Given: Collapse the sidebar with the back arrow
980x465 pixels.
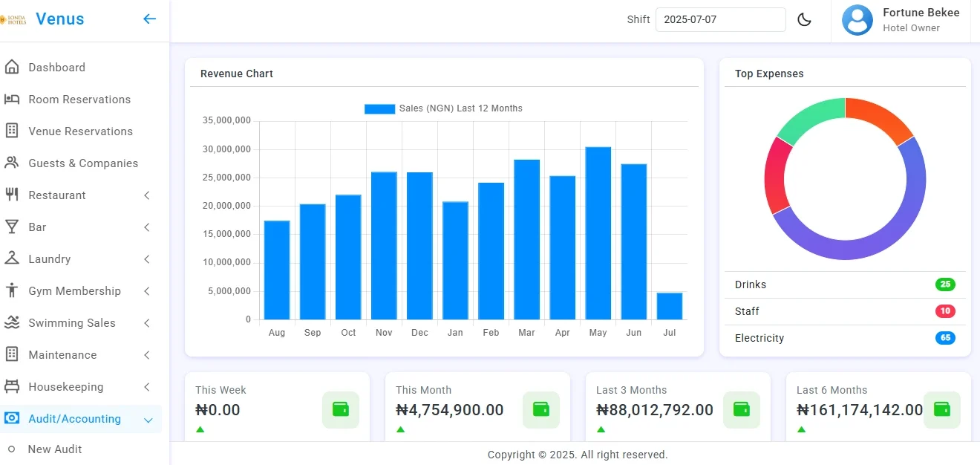Looking at the screenshot, I should (x=149, y=19).
